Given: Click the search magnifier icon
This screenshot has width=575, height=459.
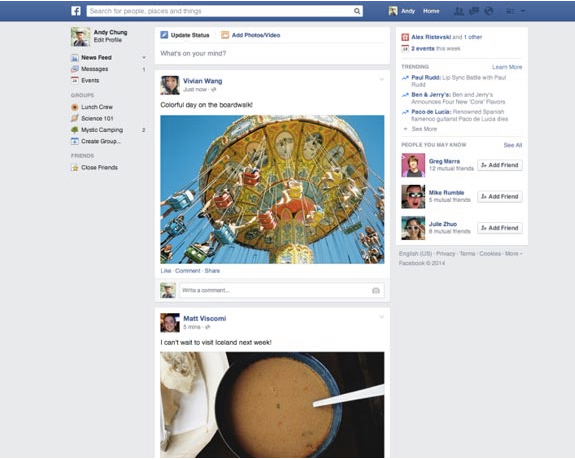Looking at the screenshot, I should point(357,11).
